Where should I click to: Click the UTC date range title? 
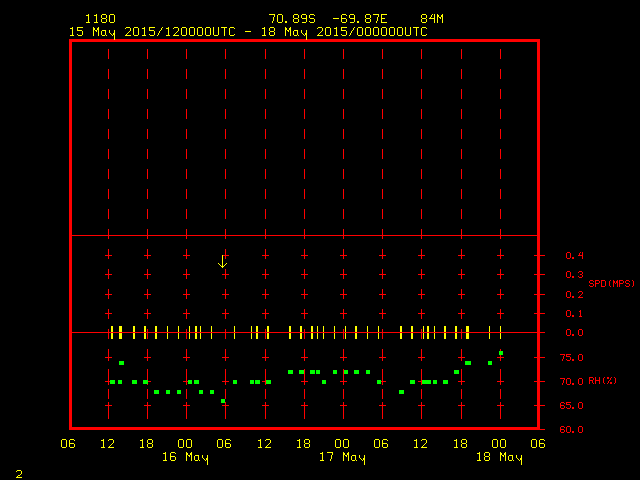(x=248, y=31)
